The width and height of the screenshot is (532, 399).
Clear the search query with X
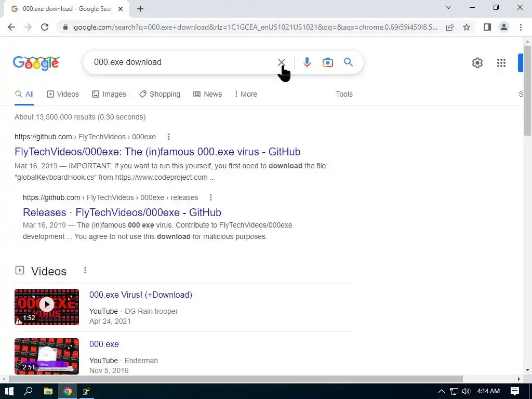(281, 62)
